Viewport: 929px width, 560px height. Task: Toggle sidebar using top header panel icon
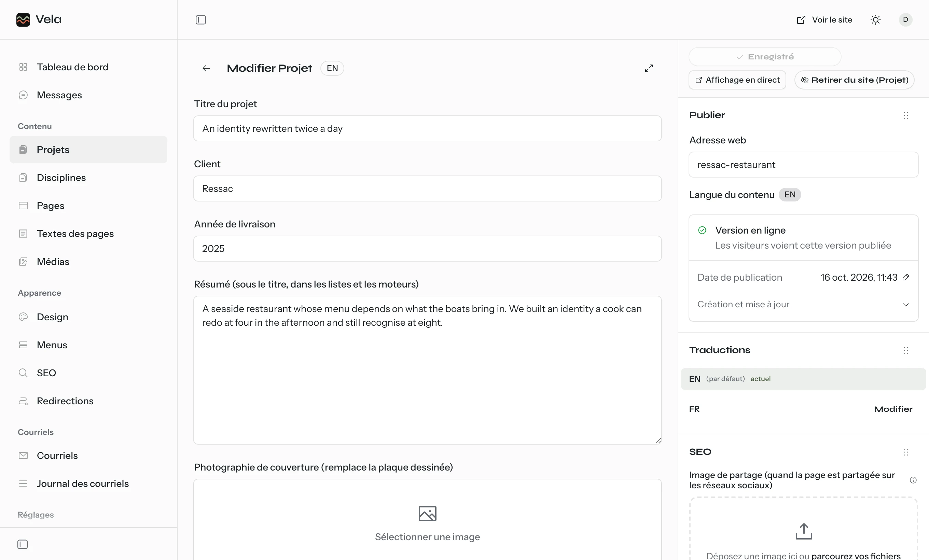200,19
